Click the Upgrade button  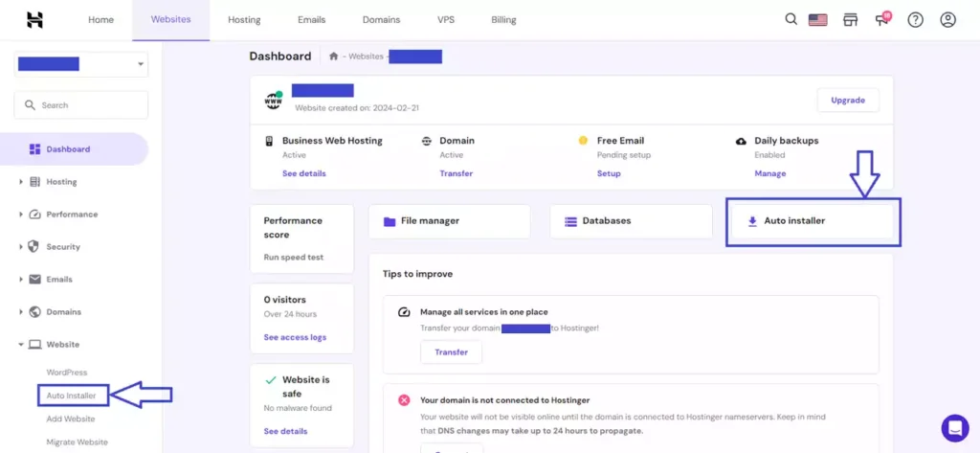point(848,101)
